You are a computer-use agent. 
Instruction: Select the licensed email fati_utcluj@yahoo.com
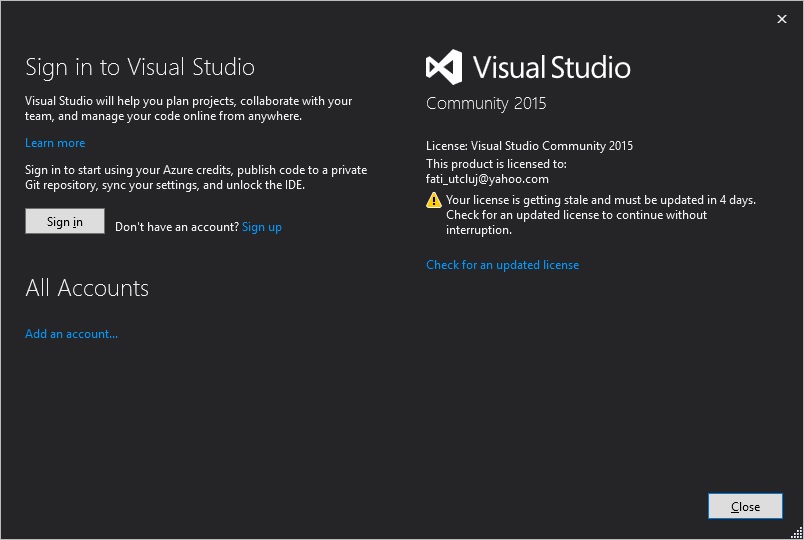(487, 179)
